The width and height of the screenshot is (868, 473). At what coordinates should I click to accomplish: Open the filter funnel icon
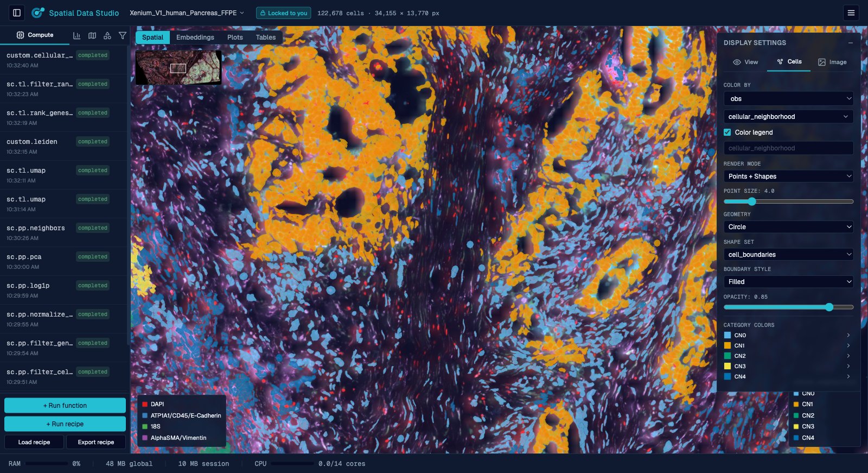pos(123,35)
